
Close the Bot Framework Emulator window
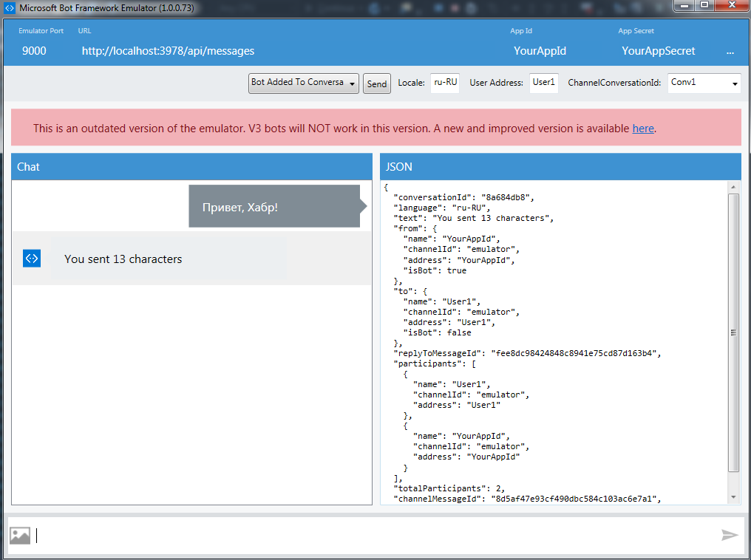pyautogui.click(x=732, y=5)
